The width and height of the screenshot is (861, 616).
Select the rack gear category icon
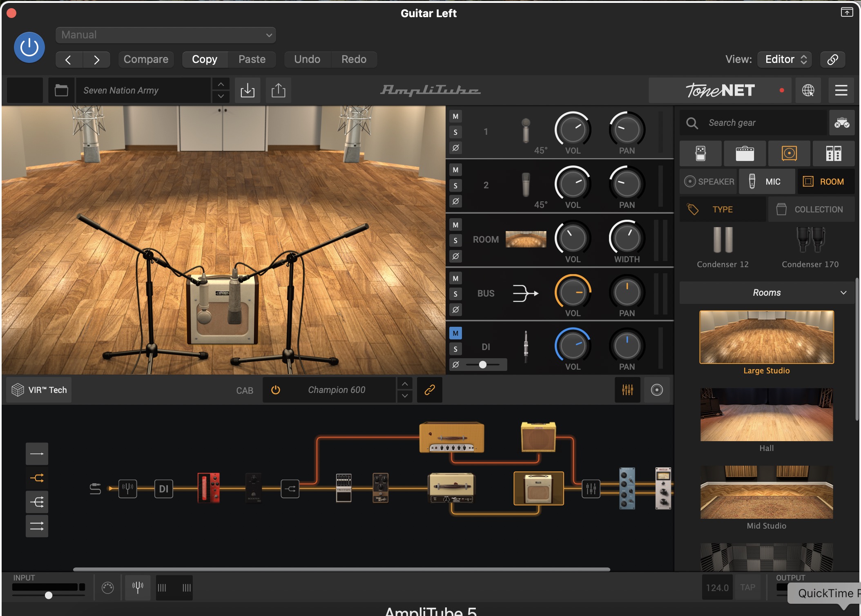click(834, 154)
